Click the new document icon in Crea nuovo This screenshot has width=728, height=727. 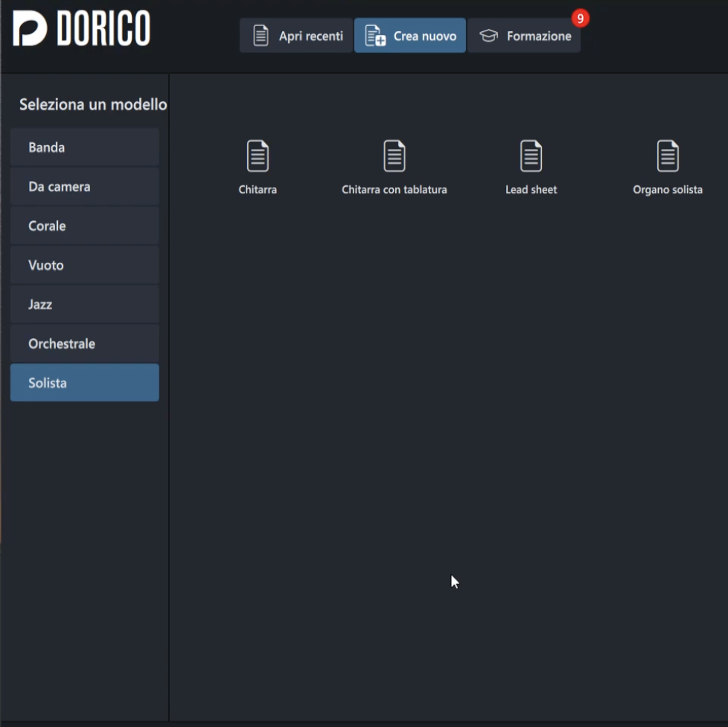[x=375, y=36]
